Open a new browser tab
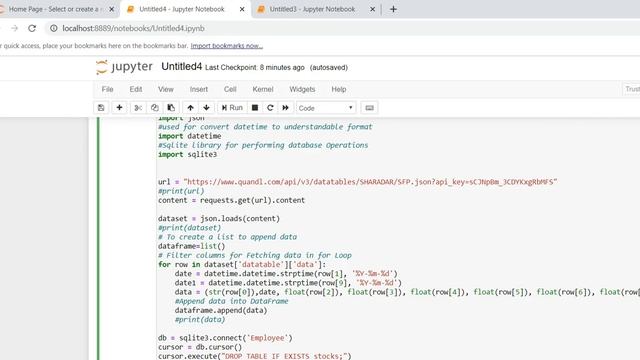This screenshot has height=360, width=640. coord(393,9)
